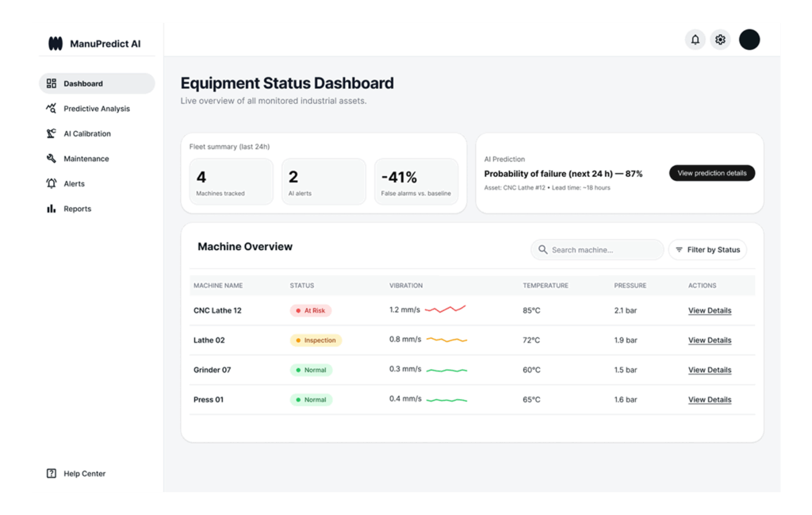Select the Alerts bell icon in the sidebar
812x515 pixels.
point(52,183)
